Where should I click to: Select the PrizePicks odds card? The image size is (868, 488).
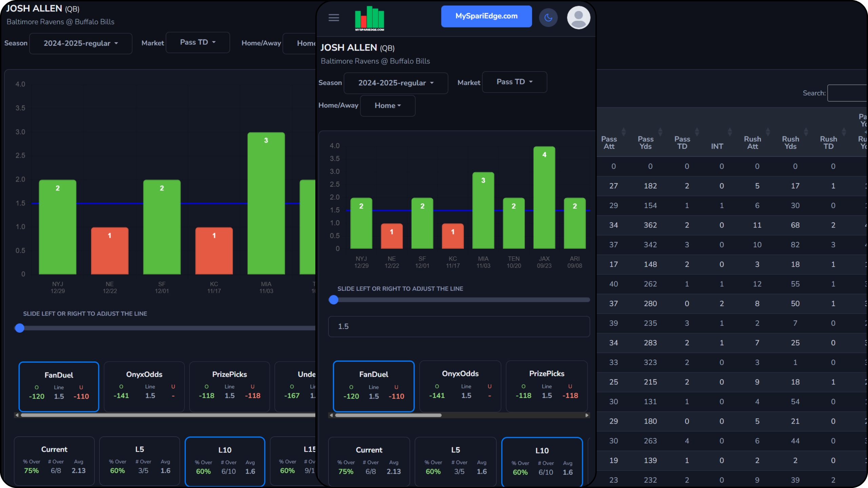(547, 386)
